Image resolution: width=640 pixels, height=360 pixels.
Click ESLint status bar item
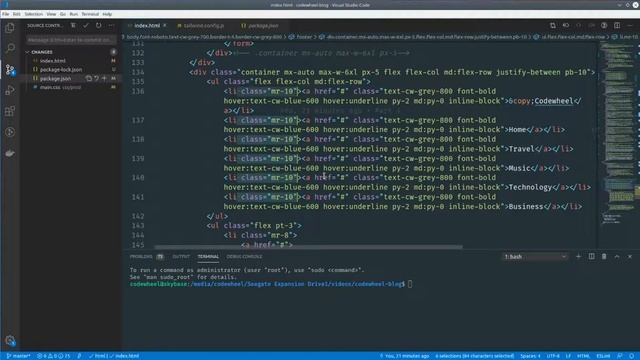coord(603,356)
